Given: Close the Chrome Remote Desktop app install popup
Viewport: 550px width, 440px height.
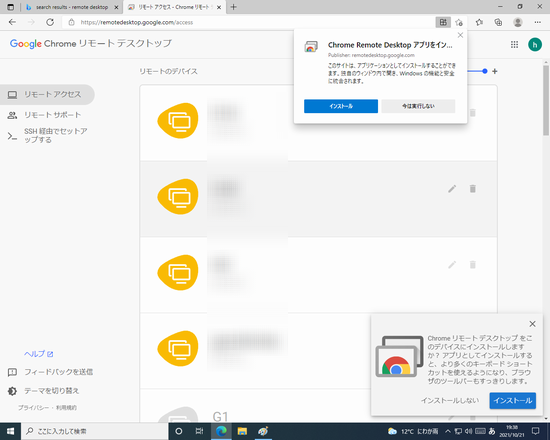Looking at the screenshot, I should [460, 35].
